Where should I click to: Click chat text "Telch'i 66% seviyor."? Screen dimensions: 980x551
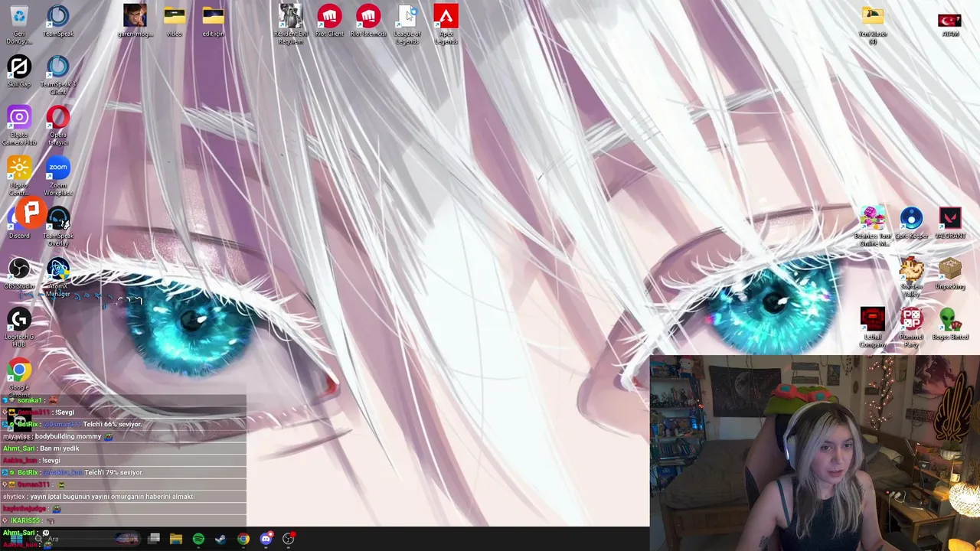[113, 424]
